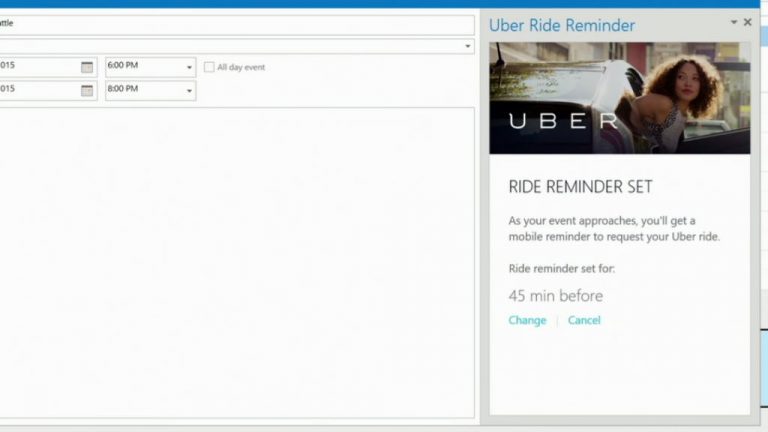Expand the 8:00 PM end time dropdown

189,91
